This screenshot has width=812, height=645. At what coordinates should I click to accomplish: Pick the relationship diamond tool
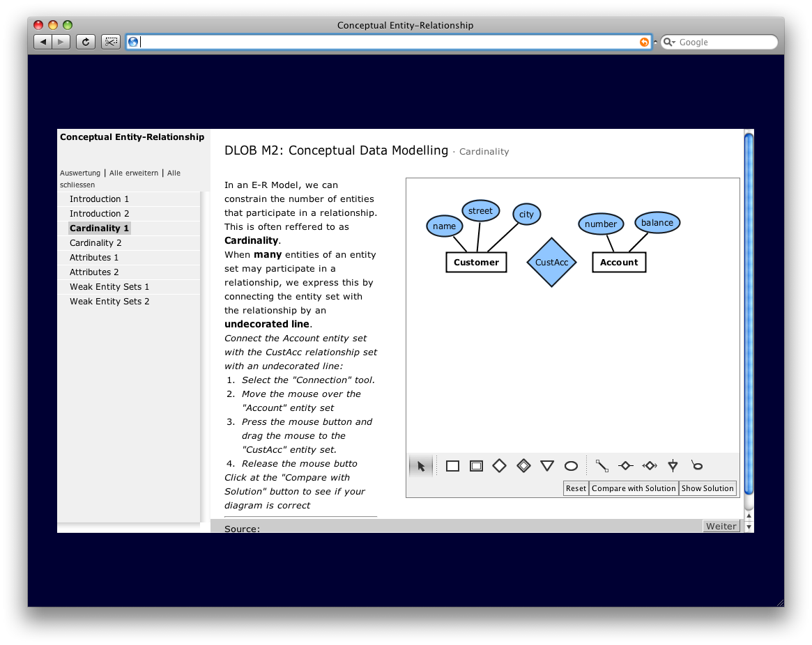coord(499,466)
